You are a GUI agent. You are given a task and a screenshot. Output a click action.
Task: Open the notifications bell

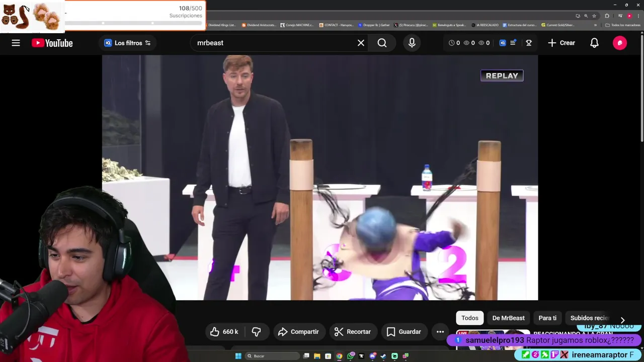tap(594, 43)
